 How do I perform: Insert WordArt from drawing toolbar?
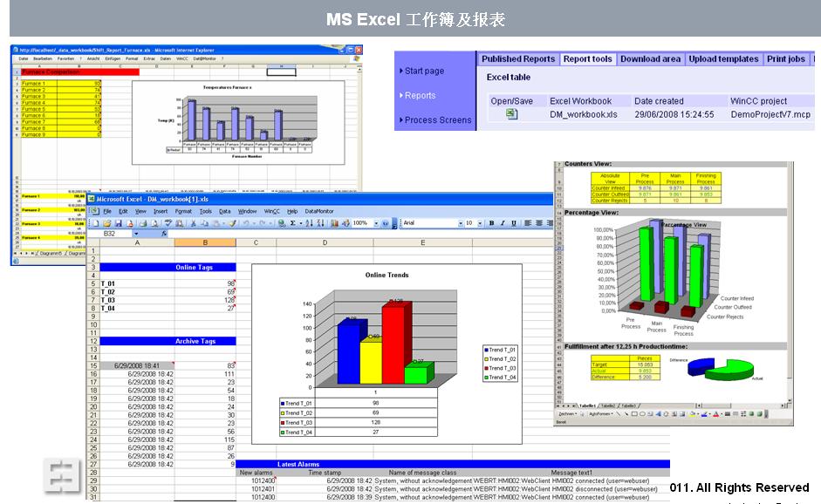tap(658, 414)
